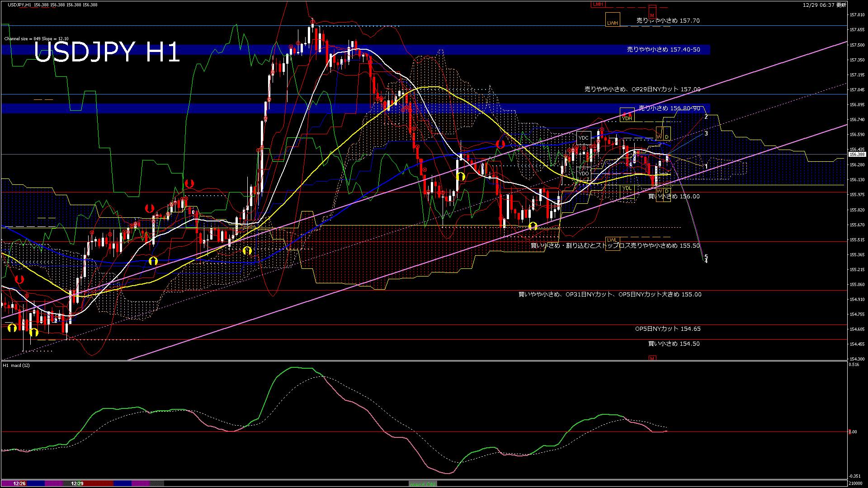Image resolution: width=868 pixels, height=488 pixels.
Task: Click the Channel size and Slope label
Action: pyautogui.click(x=36, y=39)
